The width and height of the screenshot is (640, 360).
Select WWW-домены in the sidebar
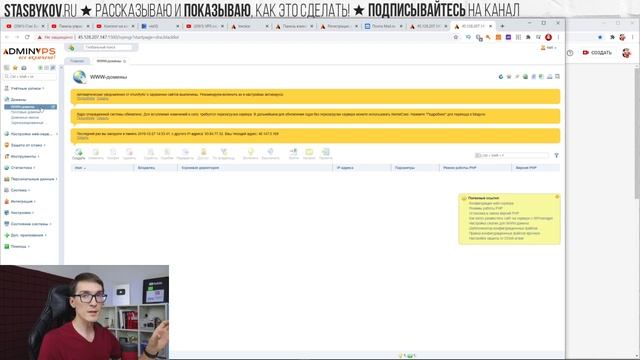tap(30, 107)
